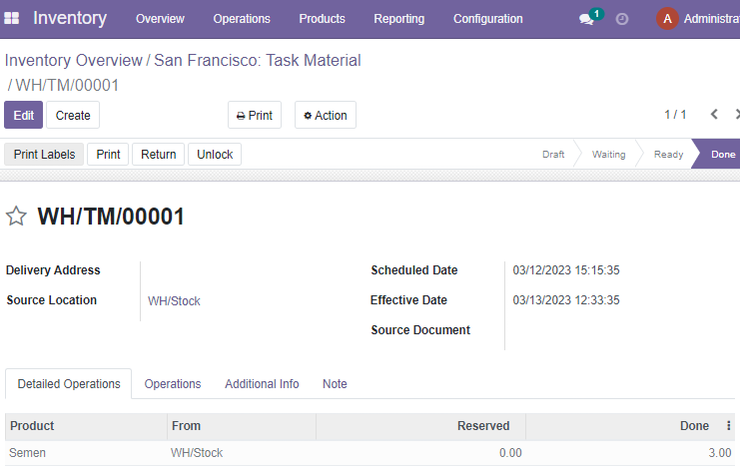Click the Unlock button

pos(215,154)
